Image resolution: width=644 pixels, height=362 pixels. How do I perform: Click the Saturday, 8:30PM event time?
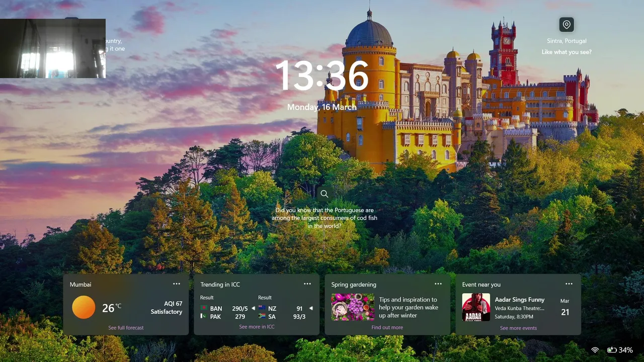514,317
